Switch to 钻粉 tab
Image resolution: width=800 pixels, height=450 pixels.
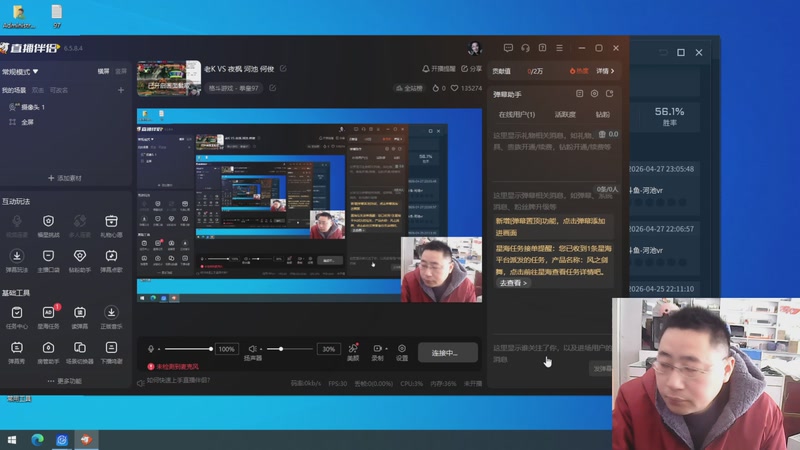(x=603, y=115)
